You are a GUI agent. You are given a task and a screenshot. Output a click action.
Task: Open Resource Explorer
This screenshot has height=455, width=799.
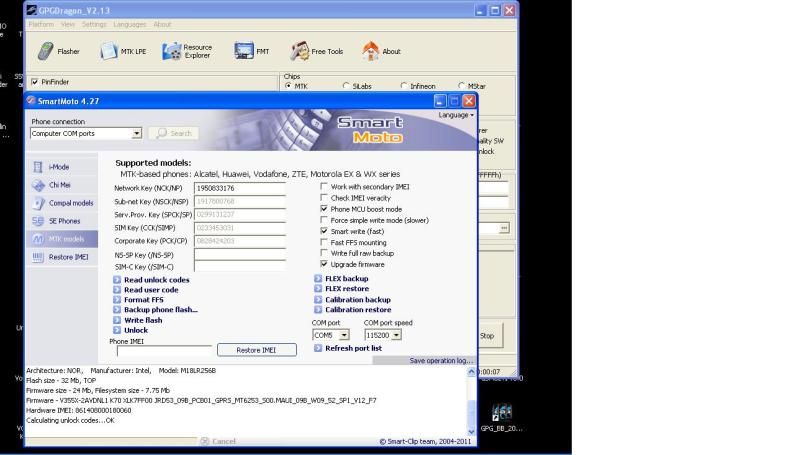186,51
